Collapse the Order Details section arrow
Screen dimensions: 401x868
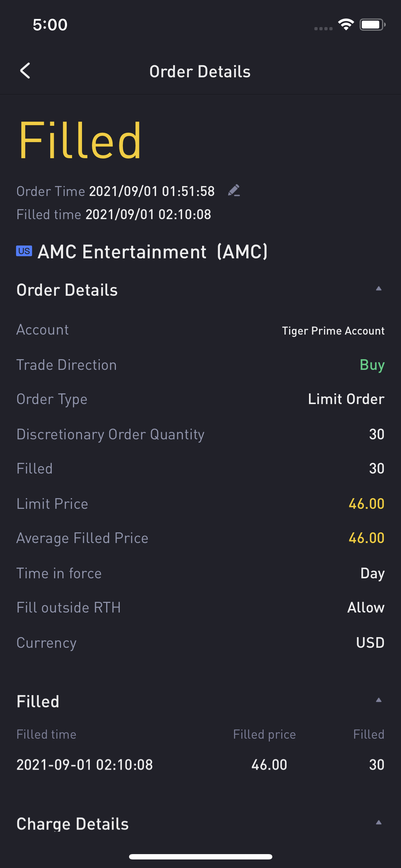pos(379,289)
